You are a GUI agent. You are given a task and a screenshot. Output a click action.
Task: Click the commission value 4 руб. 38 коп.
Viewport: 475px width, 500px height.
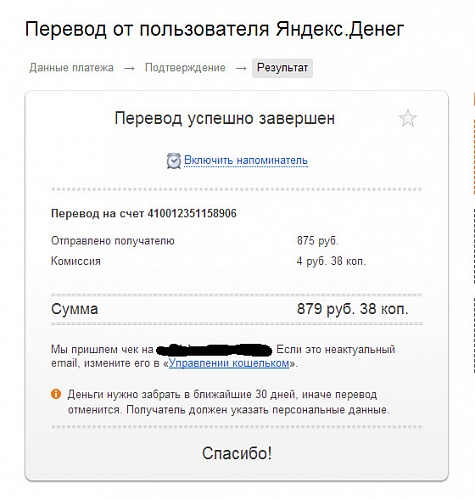point(331,261)
